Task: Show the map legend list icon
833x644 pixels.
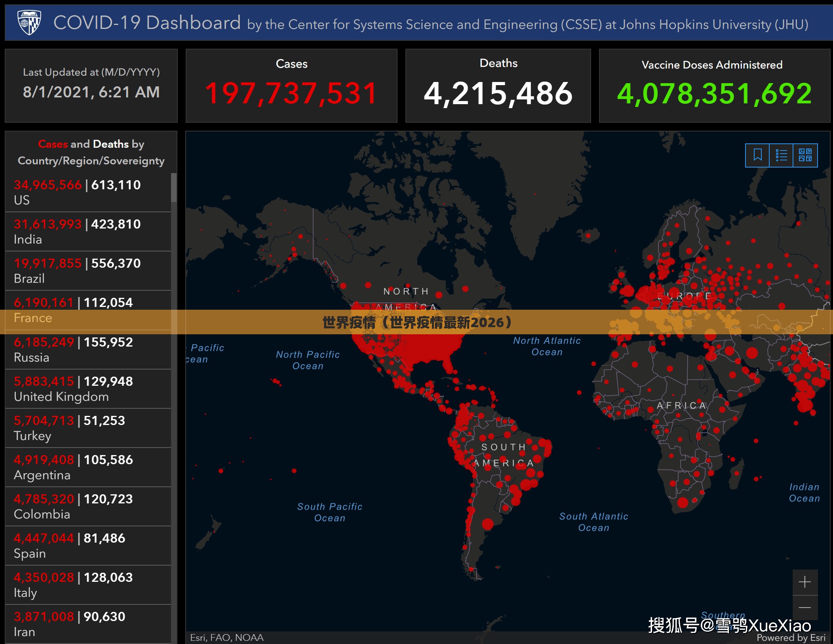Action: pyautogui.click(x=781, y=155)
